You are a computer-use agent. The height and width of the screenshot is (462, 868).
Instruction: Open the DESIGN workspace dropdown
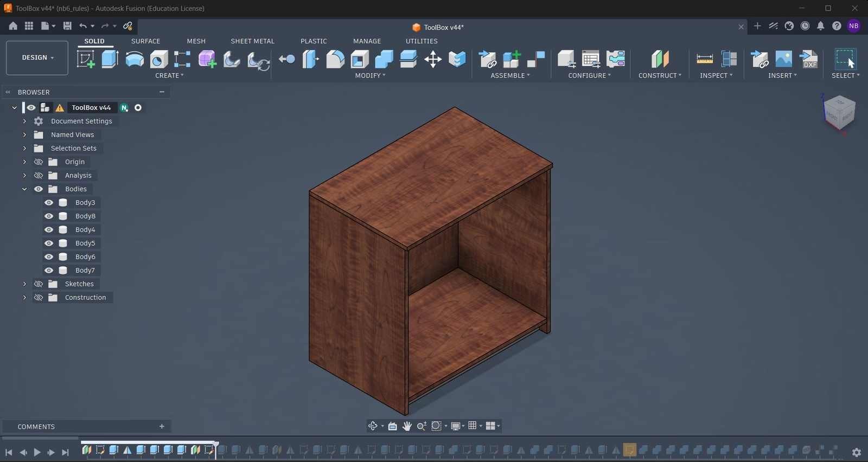(37, 57)
